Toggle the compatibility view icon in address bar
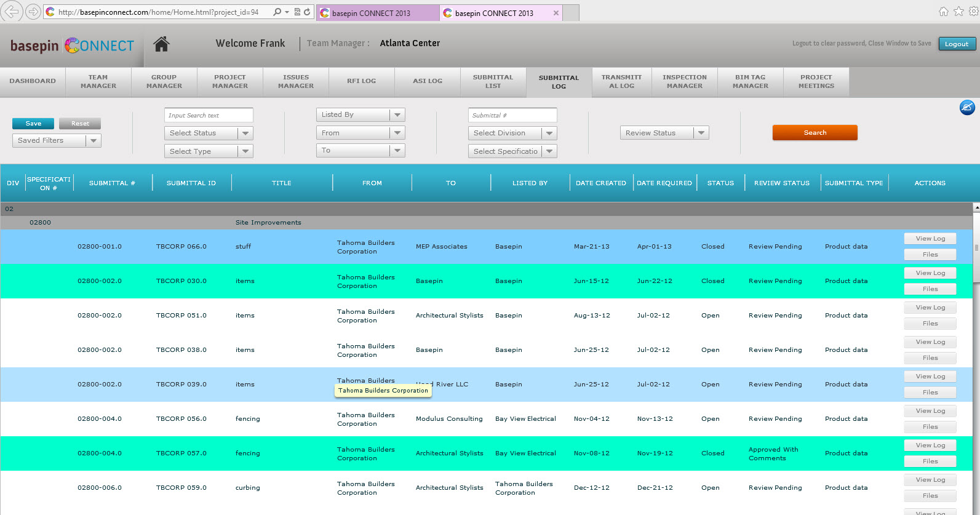Screen dimensions: 980x515 tap(298, 12)
